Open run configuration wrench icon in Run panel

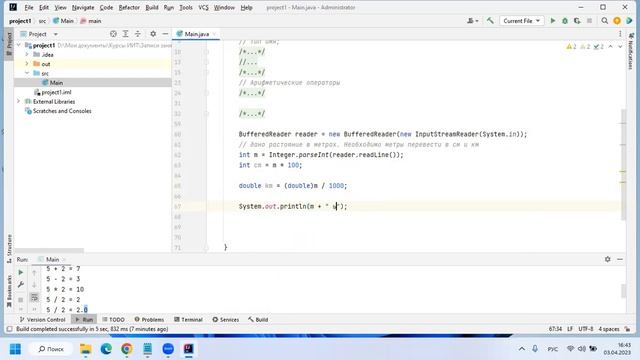(21, 284)
